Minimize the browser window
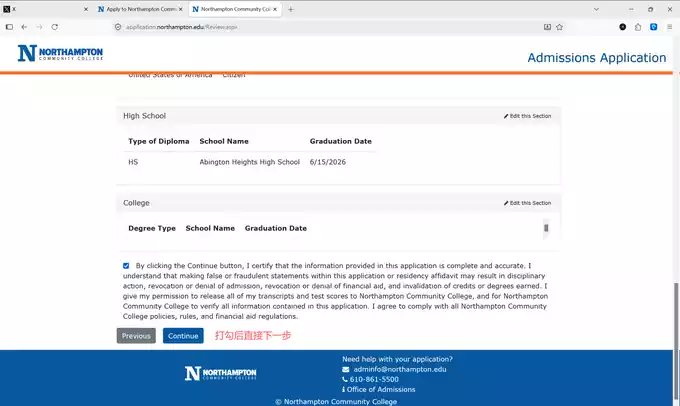 tap(631, 9)
